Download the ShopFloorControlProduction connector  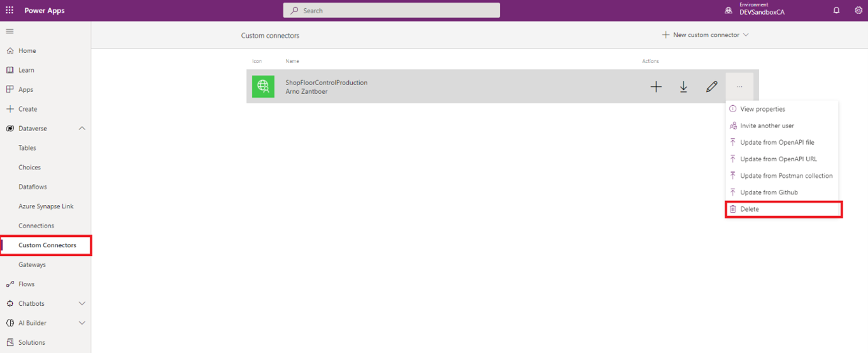(x=683, y=87)
